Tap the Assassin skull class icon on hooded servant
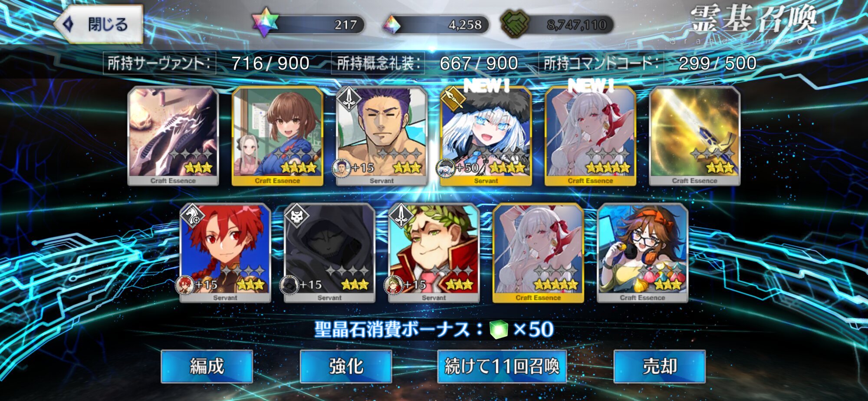Image resolution: width=868 pixels, height=401 pixels. pos(297,216)
